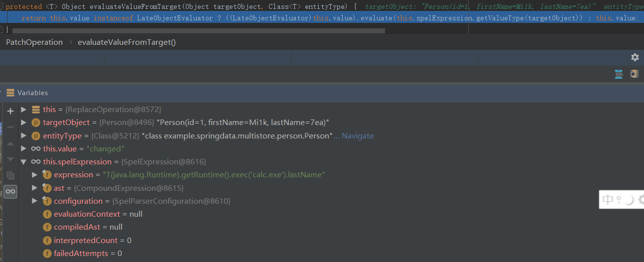This screenshot has width=644, height=262.
Task: Open the debugger settings gear
Action: click(635, 57)
